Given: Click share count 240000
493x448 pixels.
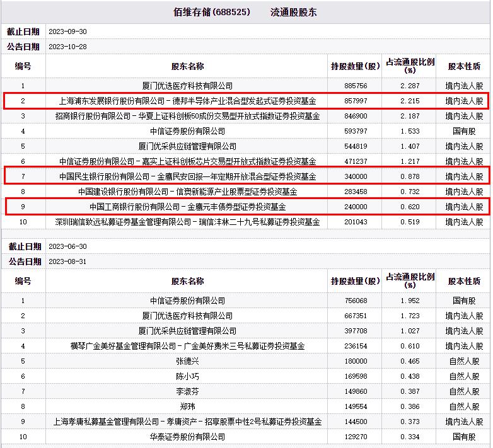Looking at the screenshot, I should pyautogui.click(x=356, y=207).
